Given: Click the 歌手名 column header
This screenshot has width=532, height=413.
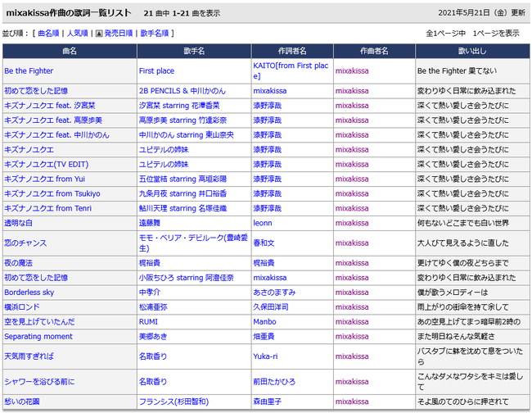Looking at the screenshot, I should pyautogui.click(x=194, y=51).
